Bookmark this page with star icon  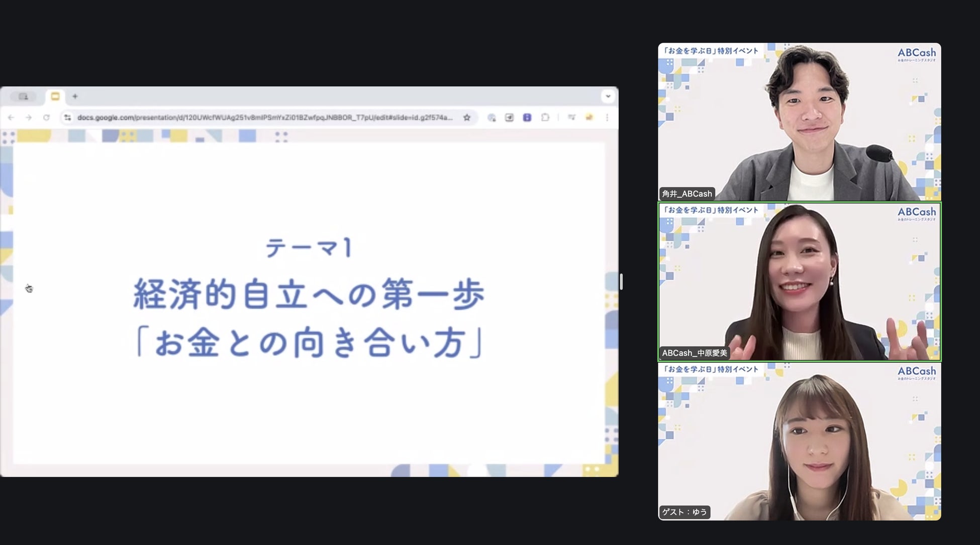tap(467, 118)
